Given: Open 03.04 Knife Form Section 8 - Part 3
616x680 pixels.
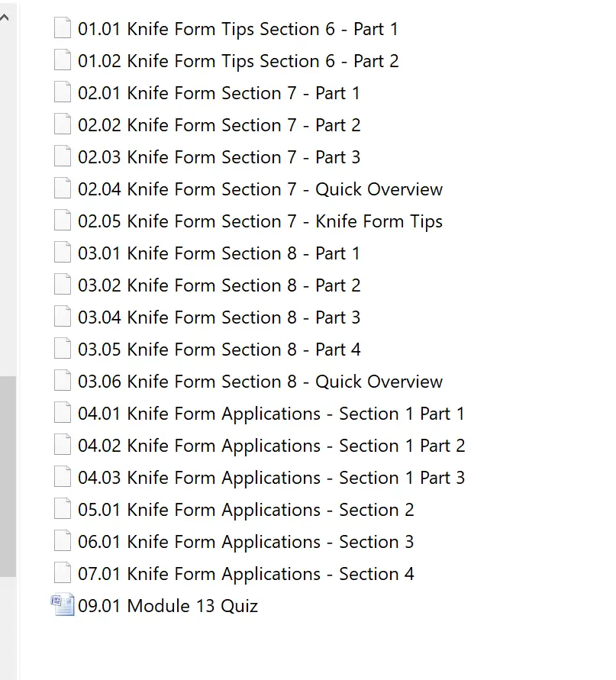Looking at the screenshot, I should tap(219, 317).
